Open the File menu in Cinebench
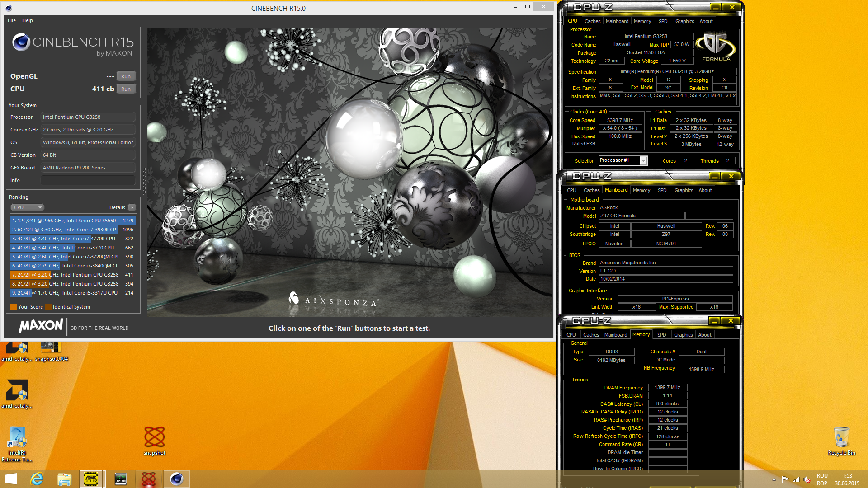 (12, 20)
